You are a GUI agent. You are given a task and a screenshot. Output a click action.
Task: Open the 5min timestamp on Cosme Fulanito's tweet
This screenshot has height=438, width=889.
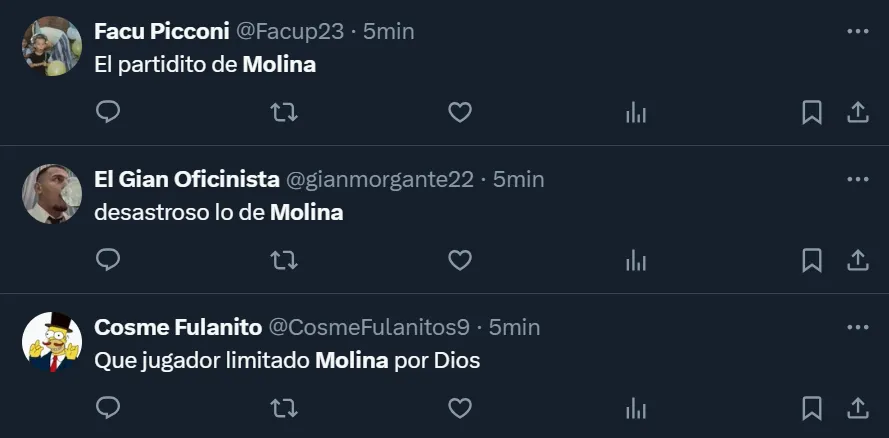[x=515, y=327]
